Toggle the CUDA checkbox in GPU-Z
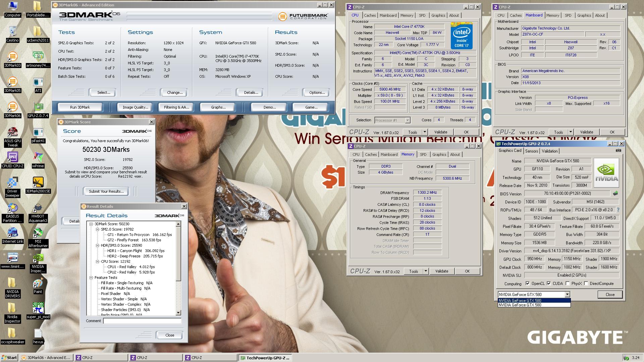The width and height of the screenshot is (644, 362). tap(549, 284)
